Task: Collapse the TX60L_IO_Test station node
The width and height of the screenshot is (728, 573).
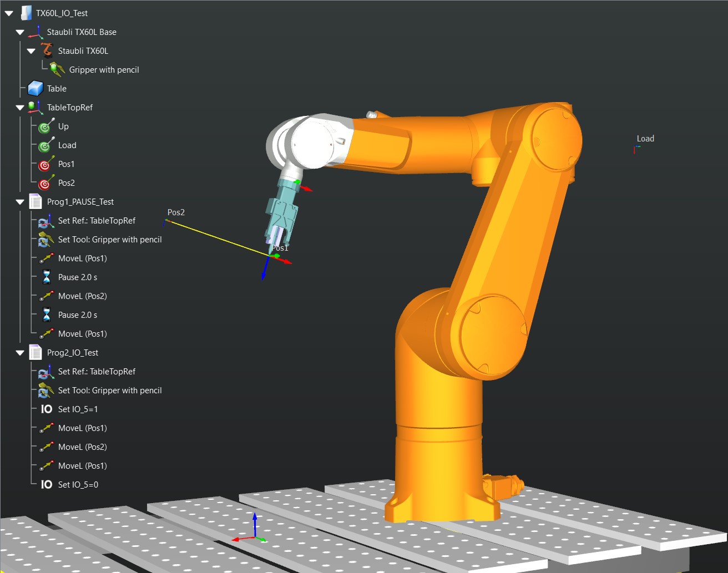Action: tap(9, 13)
